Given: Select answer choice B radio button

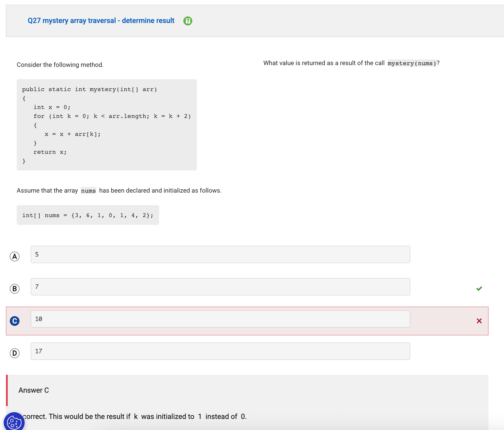Looking at the screenshot, I should click(x=15, y=289).
